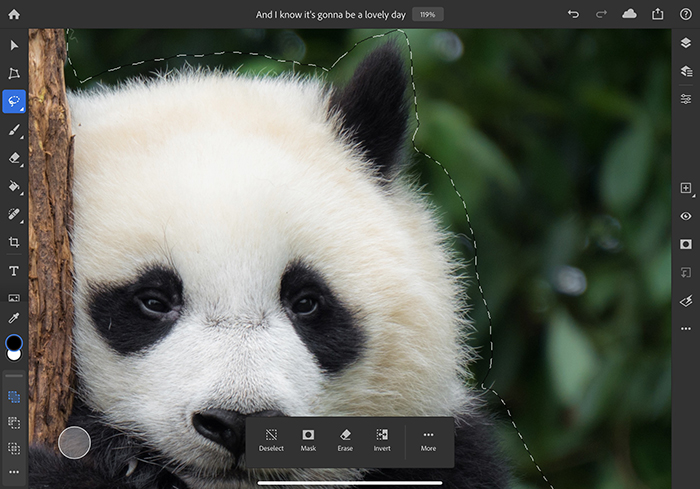Select the Eyedropper tool
Screen dimensions: 700x489
tap(14, 318)
